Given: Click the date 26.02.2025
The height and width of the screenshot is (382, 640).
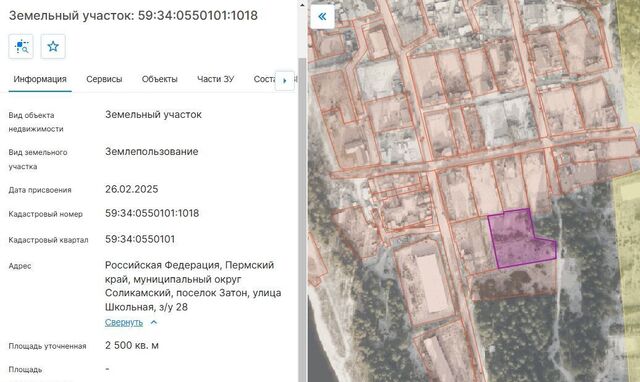Looking at the screenshot, I should (131, 189).
